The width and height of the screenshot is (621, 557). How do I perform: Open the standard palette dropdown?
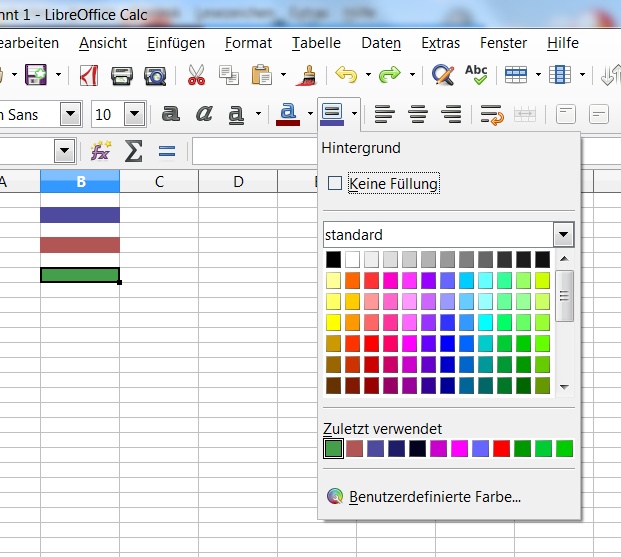point(564,235)
